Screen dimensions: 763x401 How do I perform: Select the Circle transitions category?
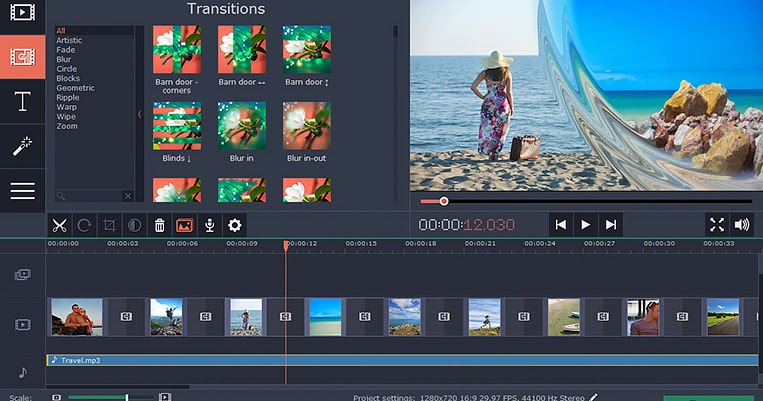[67, 69]
